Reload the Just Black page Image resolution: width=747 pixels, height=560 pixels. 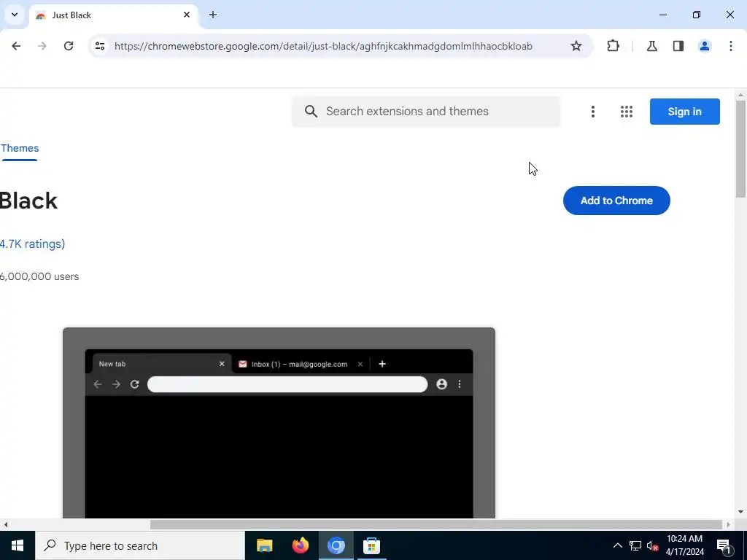(69, 46)
